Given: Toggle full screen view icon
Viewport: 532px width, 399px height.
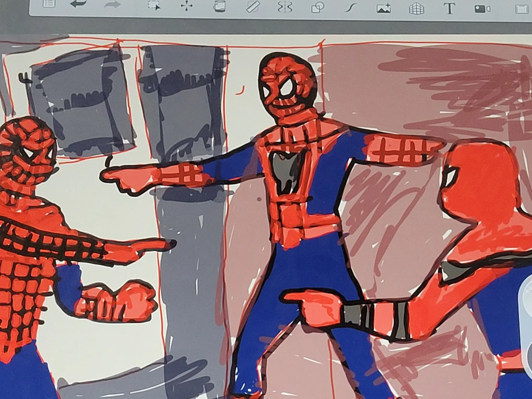Looking at the screenshot, I should (521, 10).
